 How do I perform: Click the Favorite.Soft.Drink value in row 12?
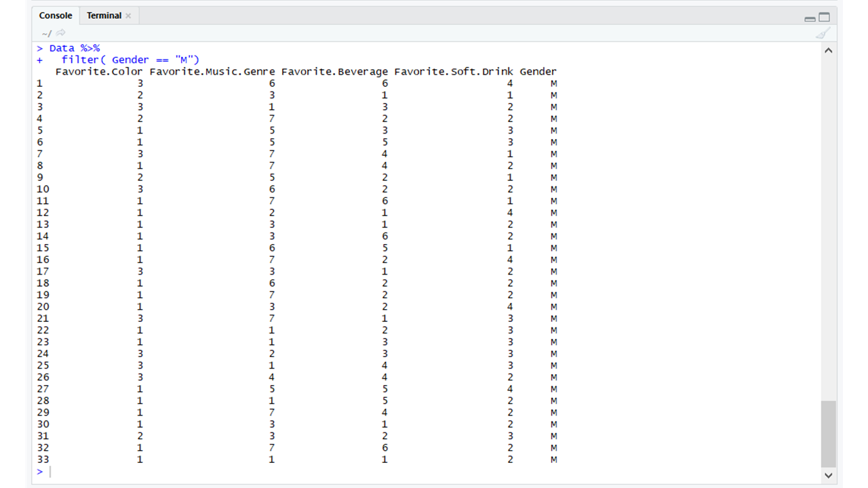click(510, 212)
